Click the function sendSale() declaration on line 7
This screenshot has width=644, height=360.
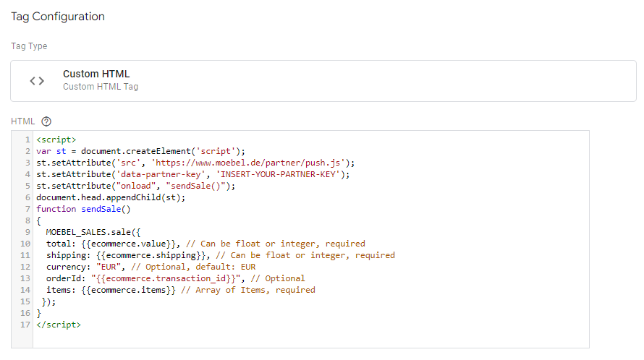pyautogui.click(x=83, y=209)
